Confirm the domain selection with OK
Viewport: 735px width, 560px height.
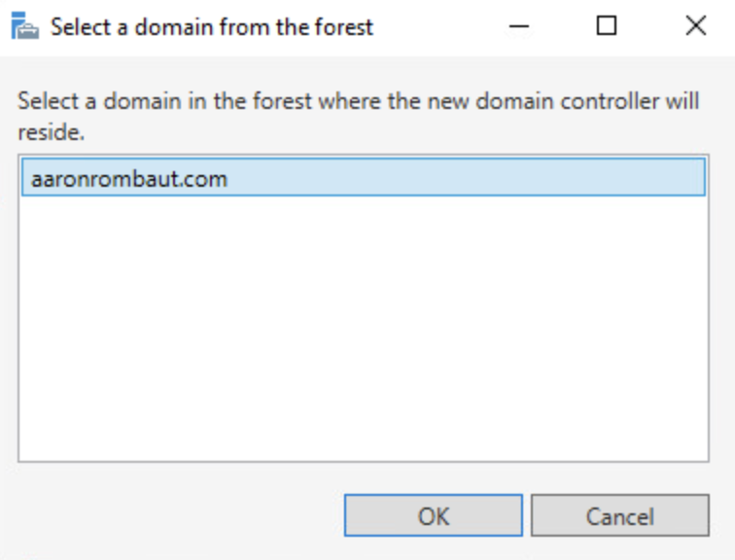pyautogui.click(x=433, y=515)
